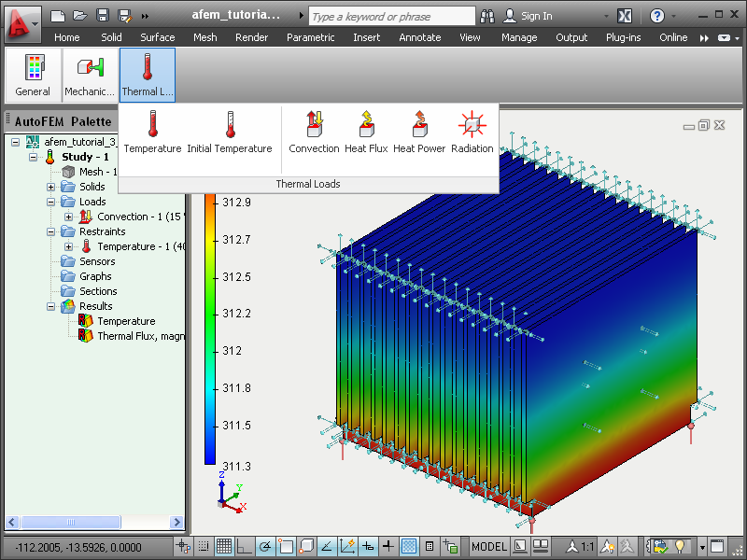Expand the Solids folder
The image size is (747, 560).
[51, 187]
